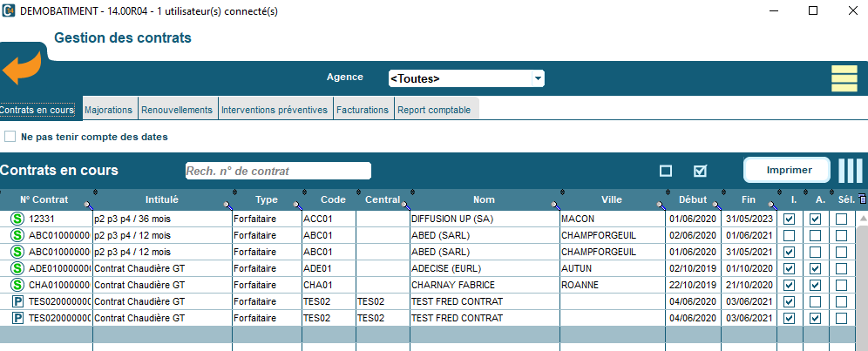868x351 pixels.
Task: Sort by the Début column header
Action: click(x=693, y=199)
